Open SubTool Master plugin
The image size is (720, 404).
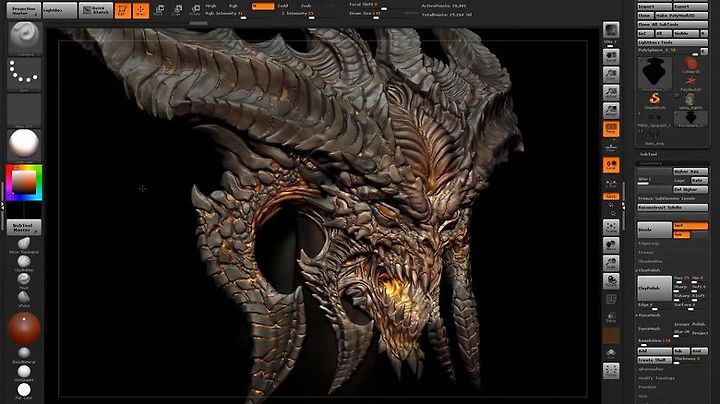[24, 227]
